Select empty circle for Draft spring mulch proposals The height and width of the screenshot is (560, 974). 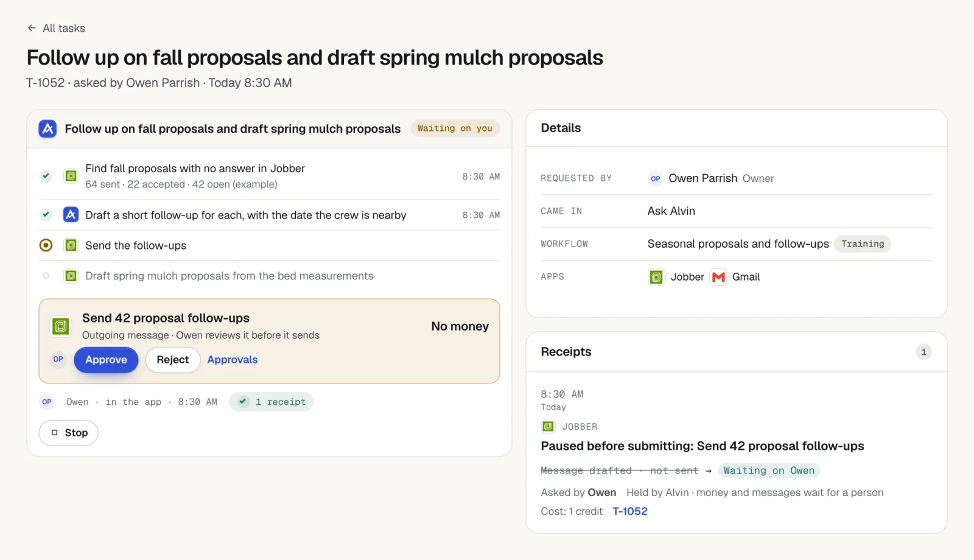46,276
